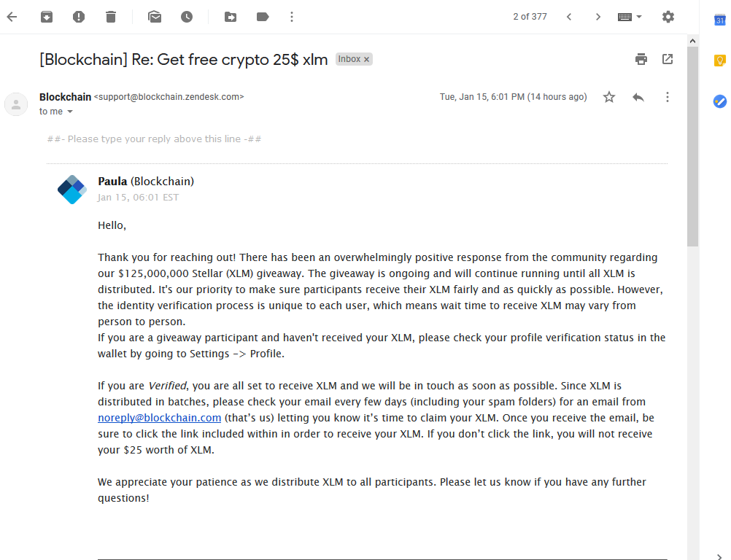Delete this email conversation
Screen dimensions: 731x560
click(111, 17)
